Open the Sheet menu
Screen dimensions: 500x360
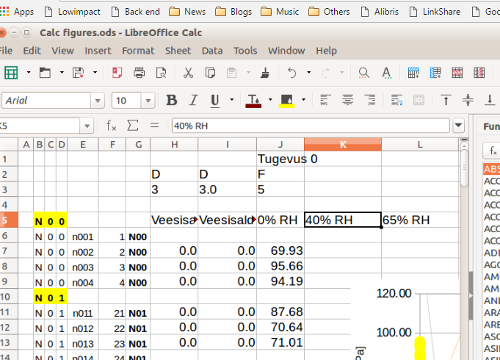coord(178,51)
